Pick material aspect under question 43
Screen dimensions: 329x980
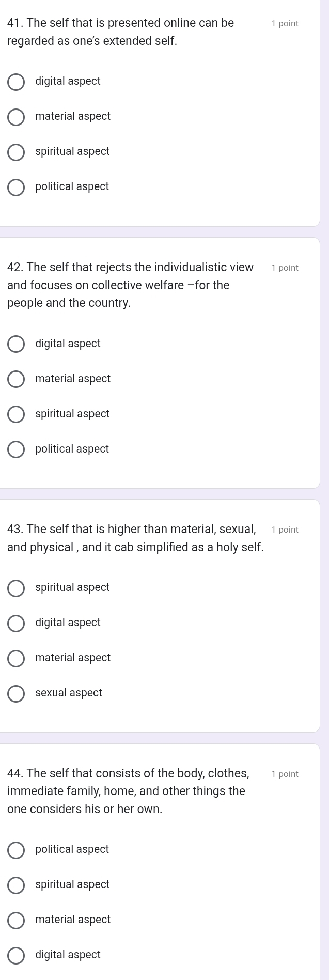point(16,658)
